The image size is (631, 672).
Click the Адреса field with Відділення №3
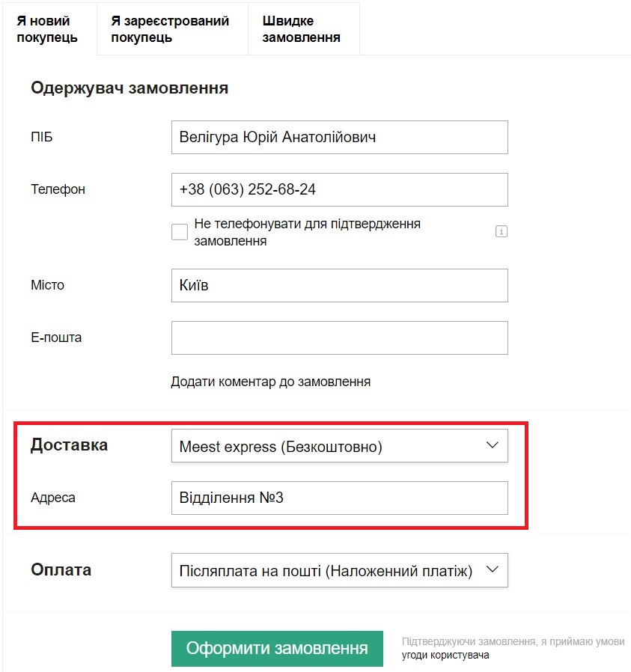[x=340, y=498]
